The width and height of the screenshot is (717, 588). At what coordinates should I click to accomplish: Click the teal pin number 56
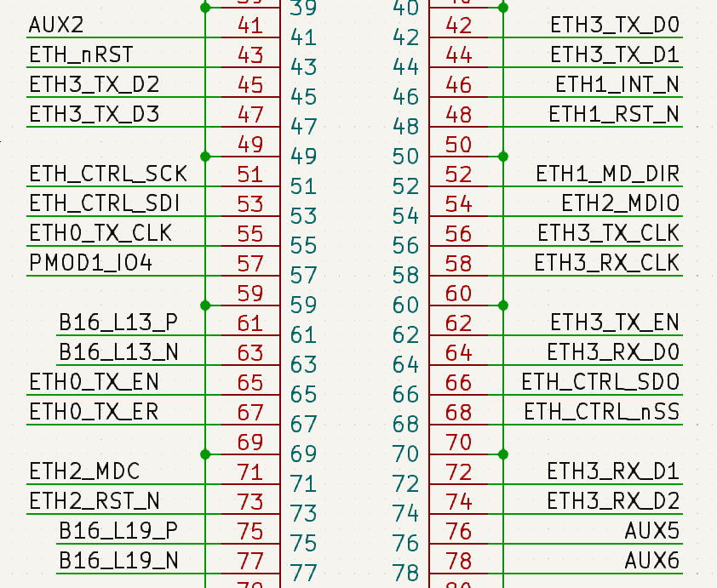(x=405, y=246)
